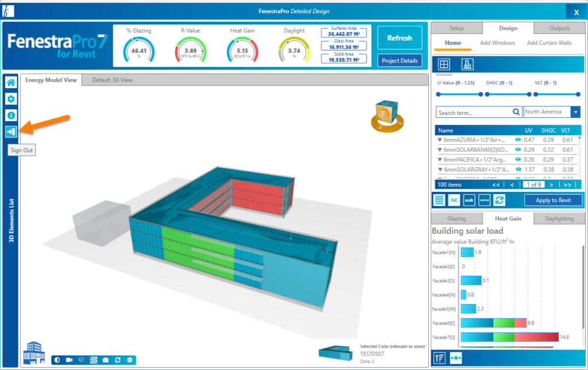Click the www icon button
The image size is (588, 370).
[485, 200]
